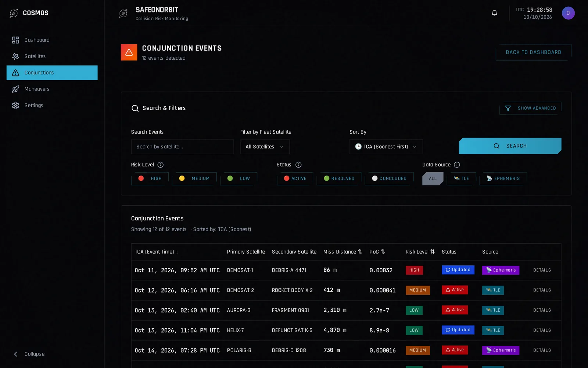Click 'Oct 13, 2026, 02:40 AM UTC' cell
Viewport: 588px width, 368px height.
pyautogui.click(x=177, y=310)
